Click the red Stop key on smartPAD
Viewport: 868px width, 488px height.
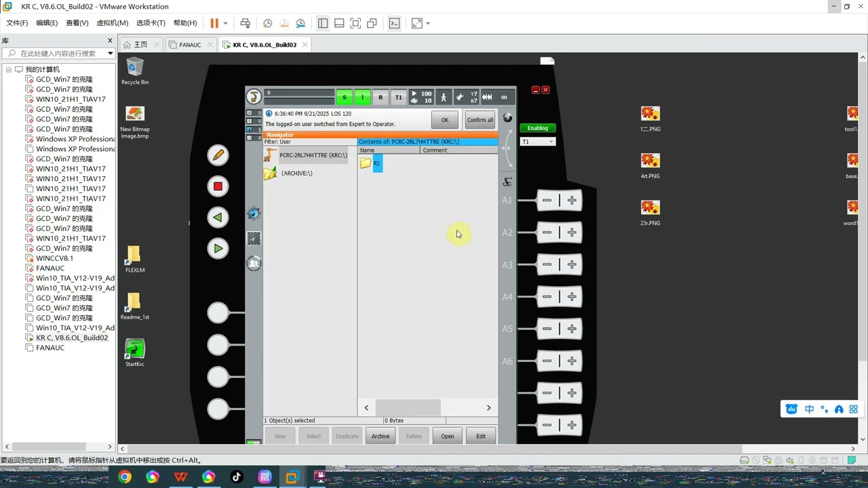point(218,186)
